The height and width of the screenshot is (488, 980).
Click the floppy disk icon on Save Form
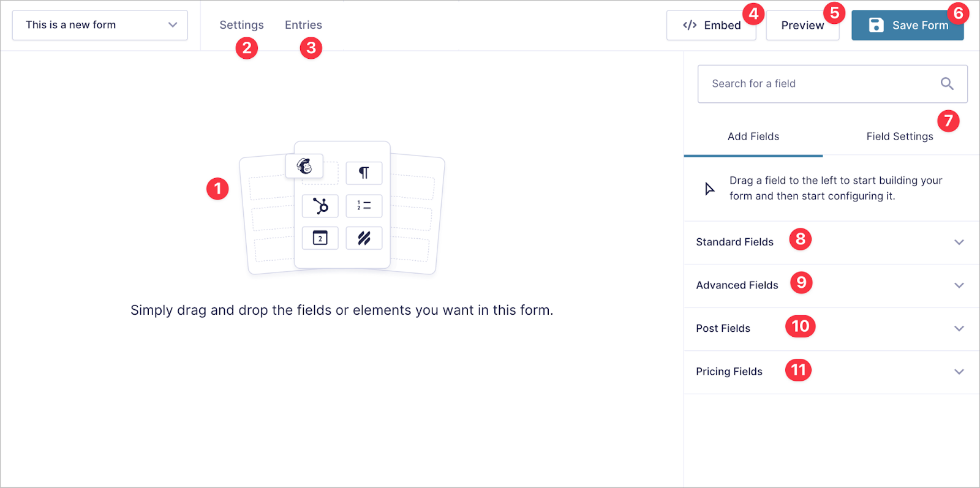[876, 25]
